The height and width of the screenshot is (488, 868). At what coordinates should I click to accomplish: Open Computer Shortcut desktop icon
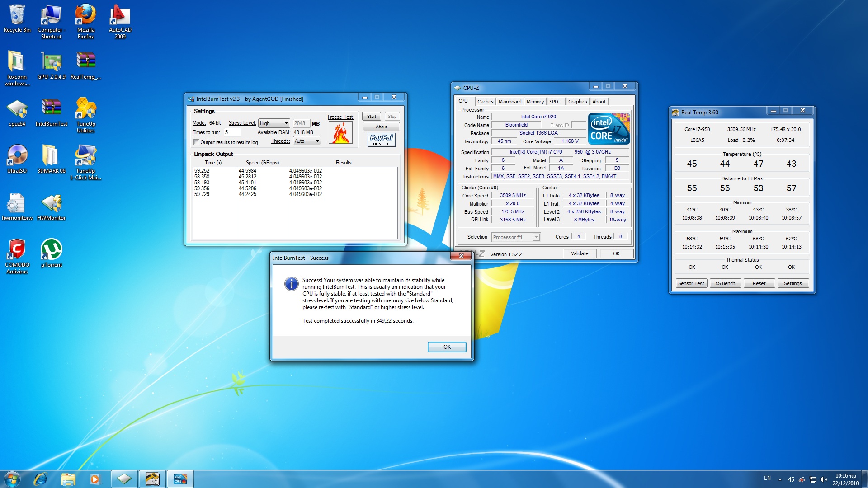51,22
